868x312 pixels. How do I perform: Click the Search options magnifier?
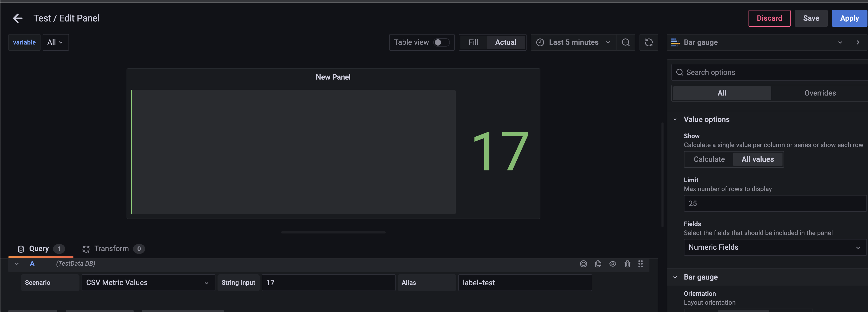pos(680,72)
